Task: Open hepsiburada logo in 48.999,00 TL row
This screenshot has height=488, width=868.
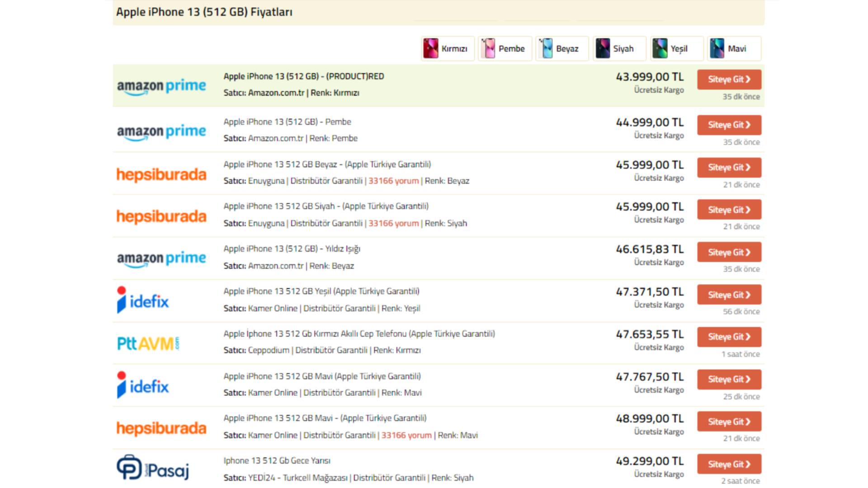Action: pos(161,428)
